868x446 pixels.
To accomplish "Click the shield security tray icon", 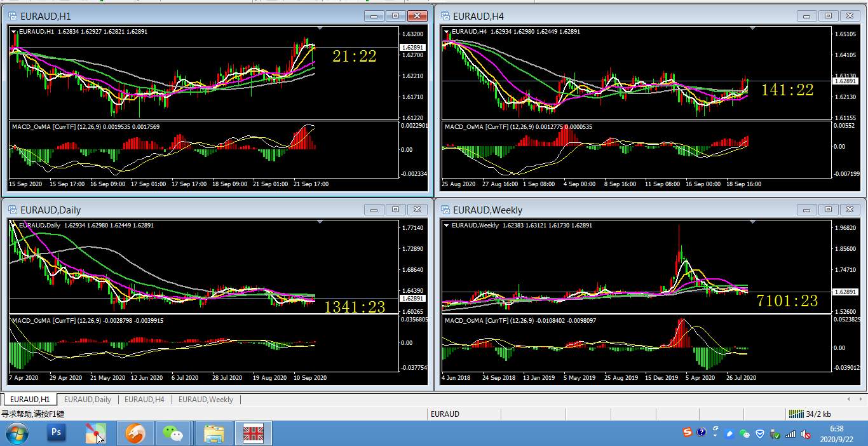I will tap(760, 434).
